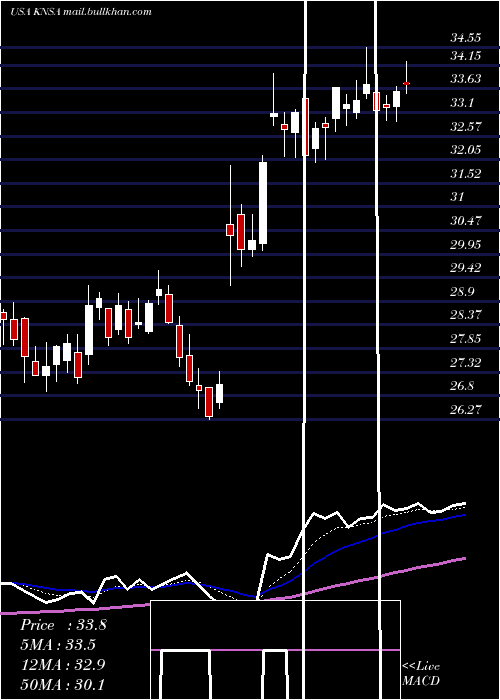Click the lowest red candle near 26.27

[x=209, y=402]
